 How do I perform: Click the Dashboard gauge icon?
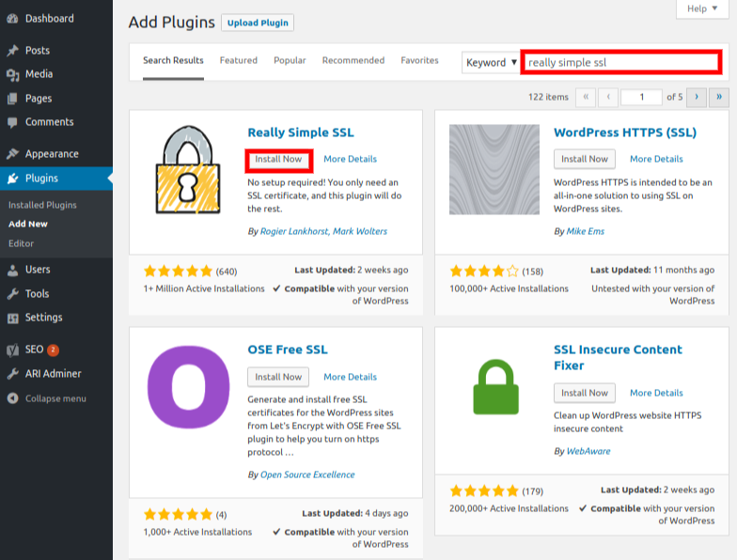click(x=13, y=19)
